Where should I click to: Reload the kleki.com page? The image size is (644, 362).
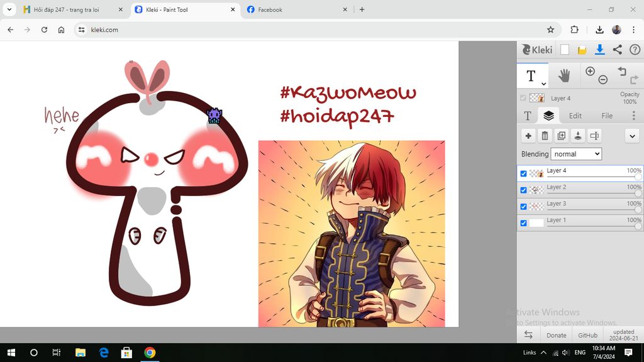click(45, 30)
